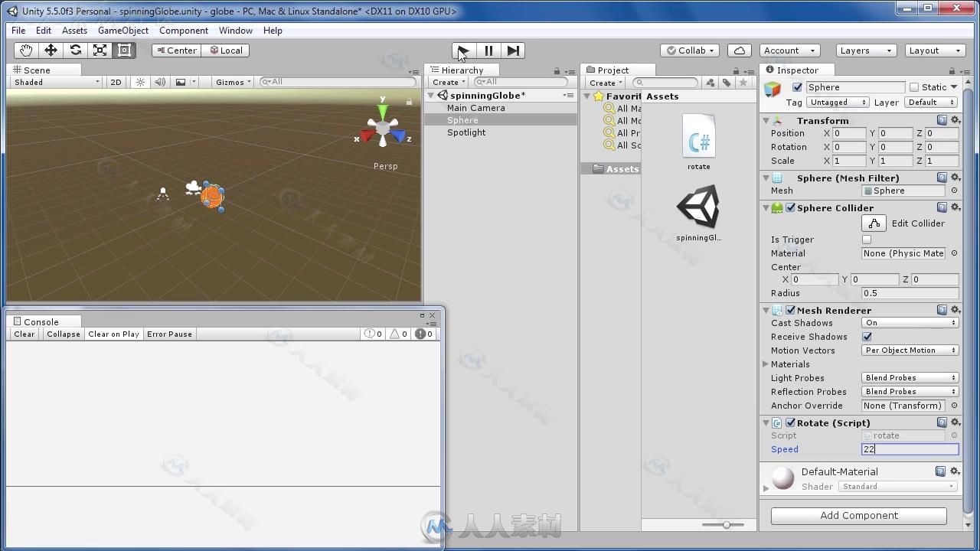Open Motion Vectors dropdown
The width and height of the screenshot is (980, 551).
[910, 350]
